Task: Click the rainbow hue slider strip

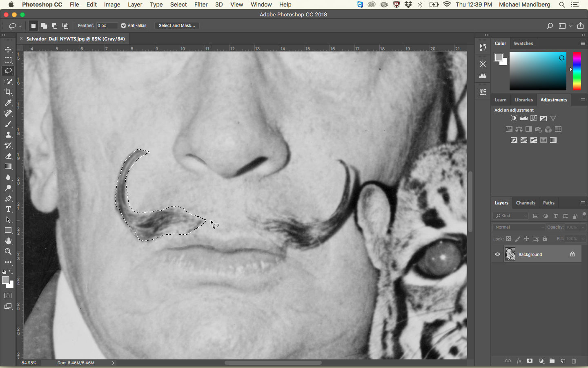Action: click(x=577, y=71)
